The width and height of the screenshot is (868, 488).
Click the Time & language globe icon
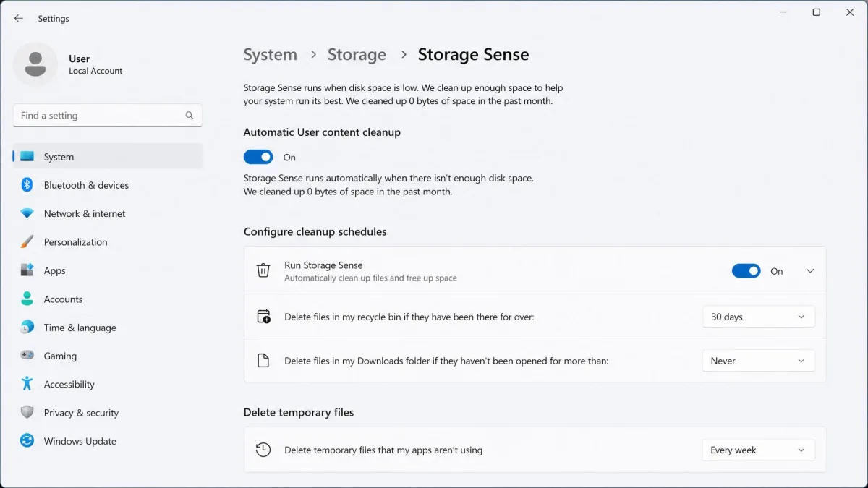click(27, 327)
